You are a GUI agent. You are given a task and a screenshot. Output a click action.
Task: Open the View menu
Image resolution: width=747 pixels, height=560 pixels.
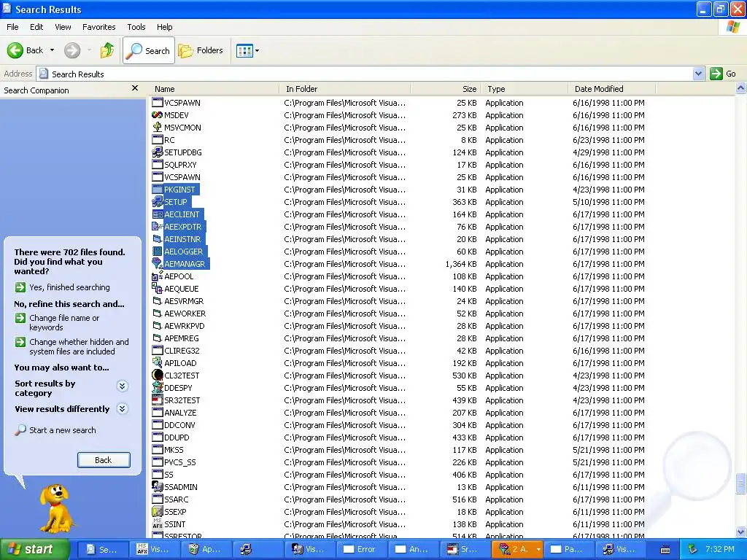pos(63,27)
